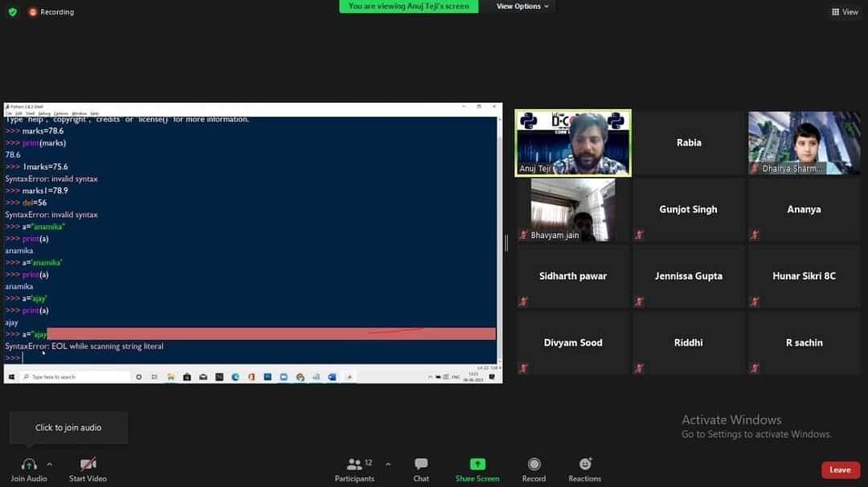
Task: Select Hunar Sikri 8C's participant tile
Action: (804, 276)
